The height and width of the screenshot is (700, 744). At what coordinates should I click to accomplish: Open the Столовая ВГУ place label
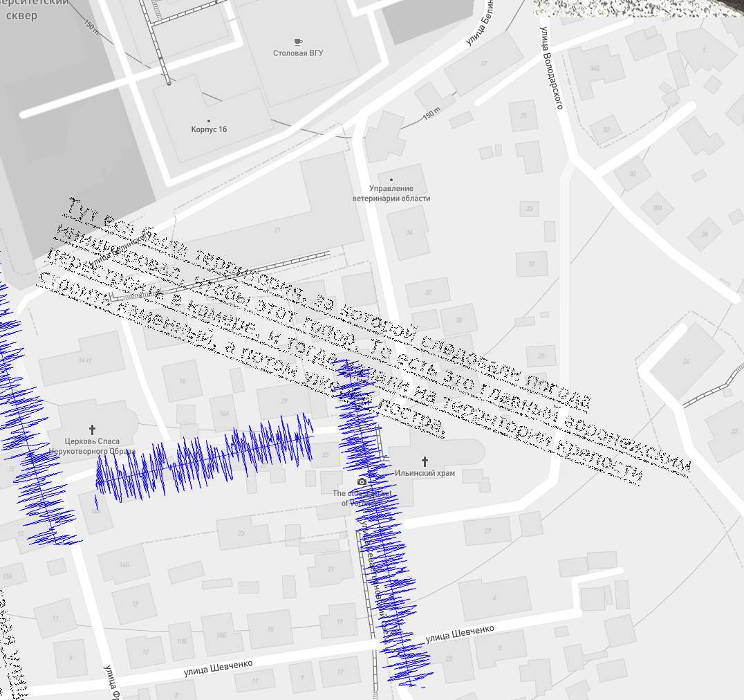298,53
